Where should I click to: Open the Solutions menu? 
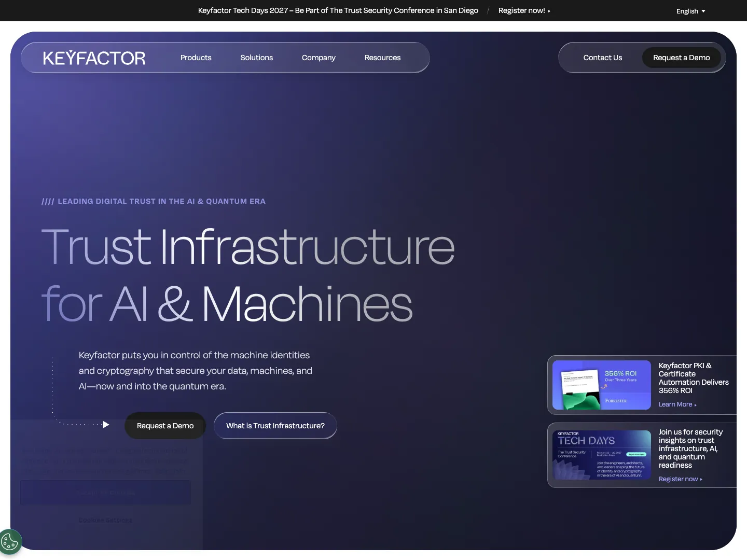tap(257, 58)
